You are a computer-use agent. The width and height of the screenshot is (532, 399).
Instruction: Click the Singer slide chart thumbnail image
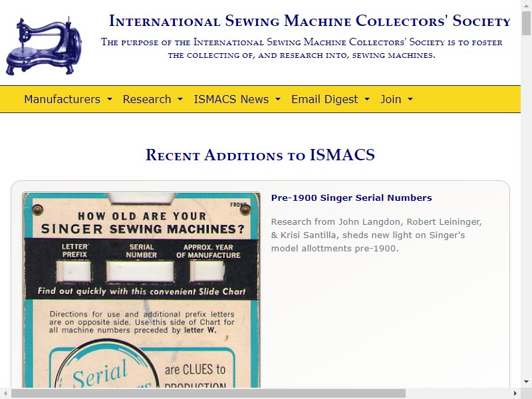click(x=141, y=290)
